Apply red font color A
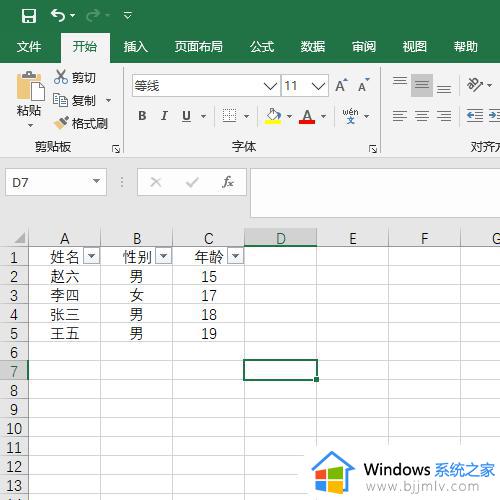The height and width of the screenshot is (500, 500). (x=307, y=116)
